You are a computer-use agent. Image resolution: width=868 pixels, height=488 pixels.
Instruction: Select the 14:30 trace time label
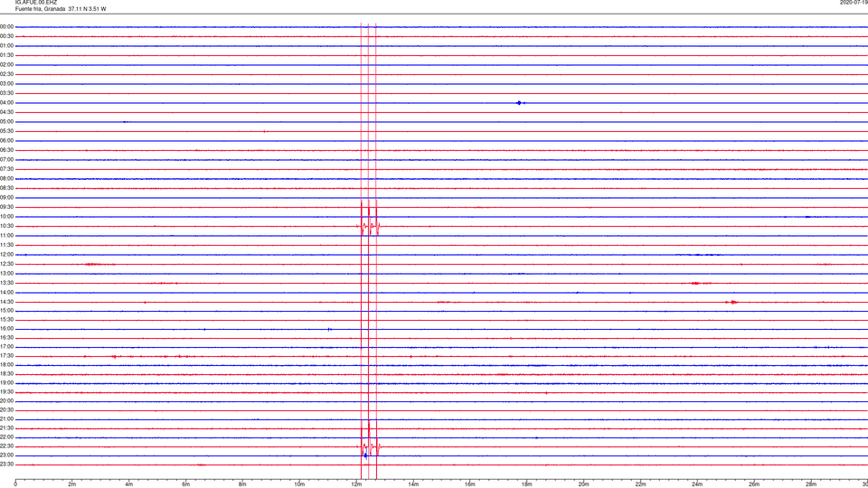[x=6, y=302]
